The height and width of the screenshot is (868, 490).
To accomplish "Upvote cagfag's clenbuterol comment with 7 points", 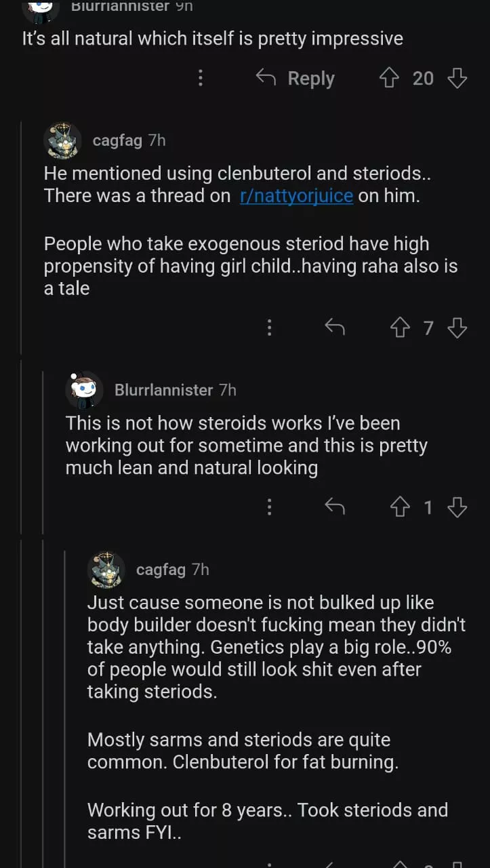I will pyautogui.click(x=400, y=328).
